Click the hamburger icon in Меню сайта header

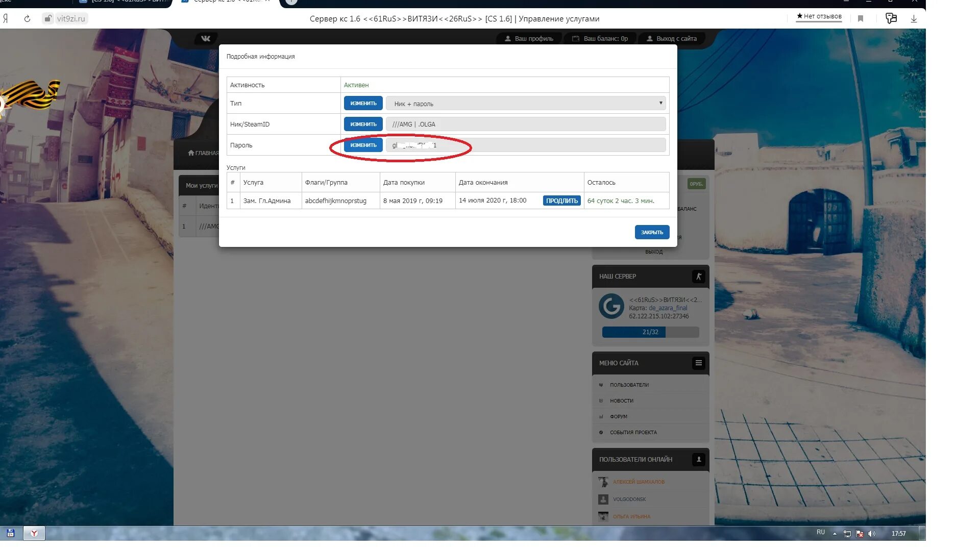[698, 363]
